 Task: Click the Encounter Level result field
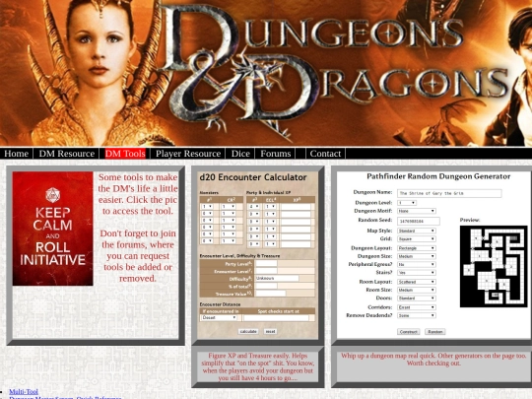tap(266, 271)
